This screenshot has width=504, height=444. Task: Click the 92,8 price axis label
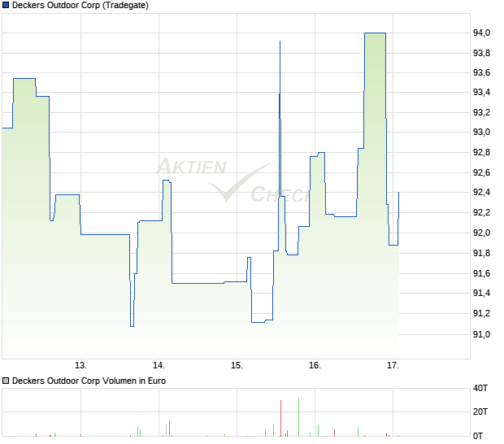(x=481, y=152)
